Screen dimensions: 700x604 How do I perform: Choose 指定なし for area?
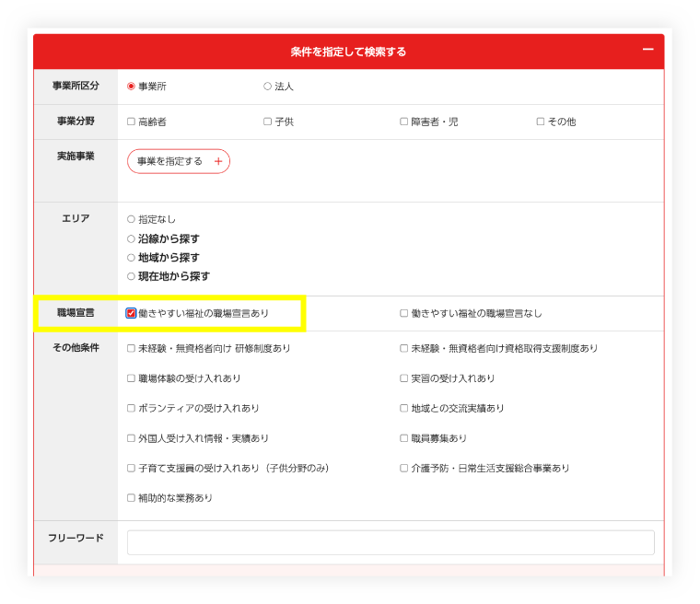[x=131, y=219]
